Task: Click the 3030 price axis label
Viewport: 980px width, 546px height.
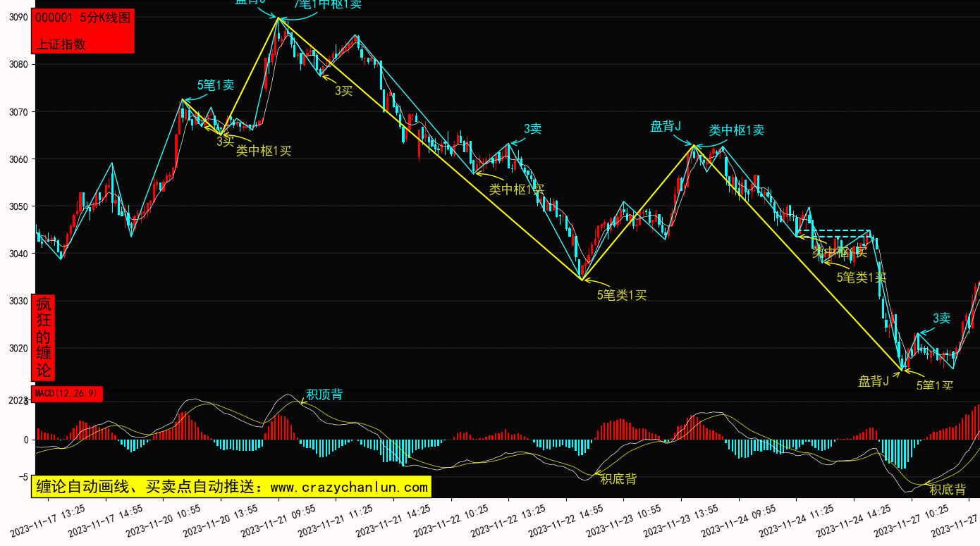Action: point(18,301)
